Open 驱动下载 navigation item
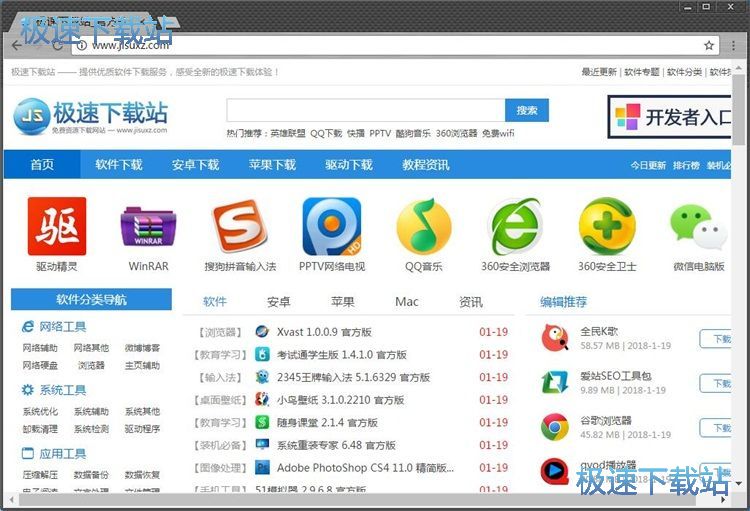The width and height of the screenshot is (750, 511). click(349, 165)
